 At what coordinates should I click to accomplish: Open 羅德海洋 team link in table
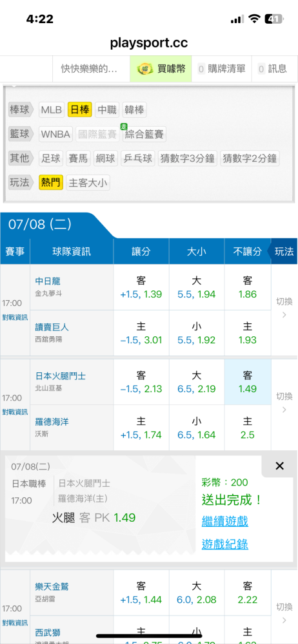[x=52, y=422]
